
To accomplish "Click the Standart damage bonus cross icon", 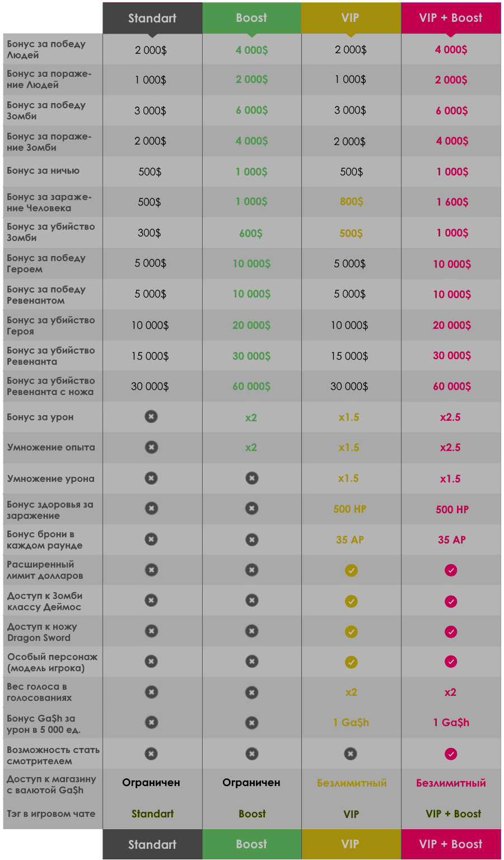I will tap(151, 417).
